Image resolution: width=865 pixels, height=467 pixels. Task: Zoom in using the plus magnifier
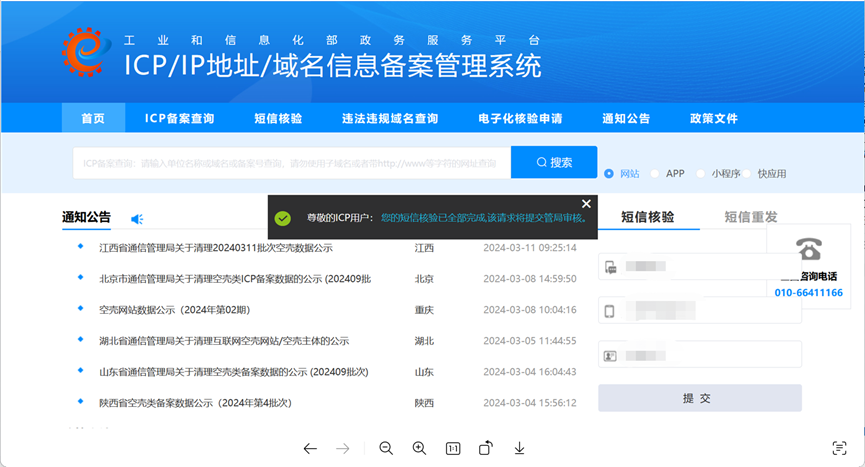419,448
